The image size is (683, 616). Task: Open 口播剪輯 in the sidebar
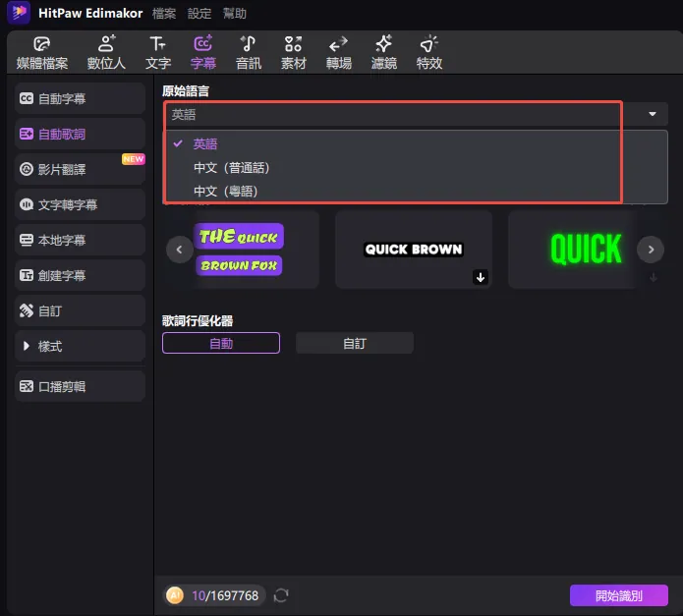pyautogui.click(x=81, y=386)
